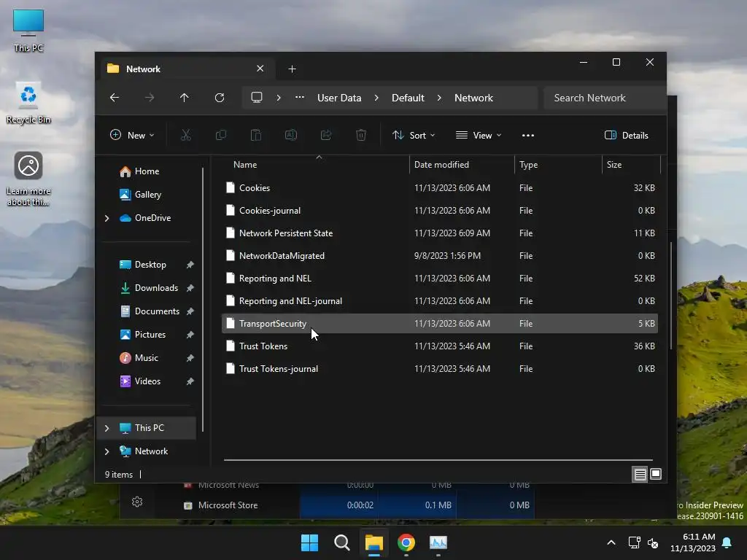This screenshot has width=747, height=560.
Task: Select This PC desktop icon
Action: (28, 31)
